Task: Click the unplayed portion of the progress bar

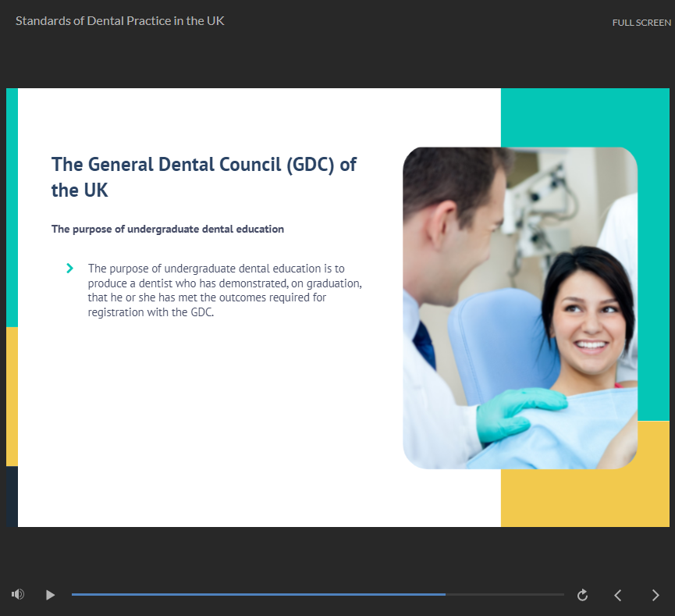Action: click(505, 594)
